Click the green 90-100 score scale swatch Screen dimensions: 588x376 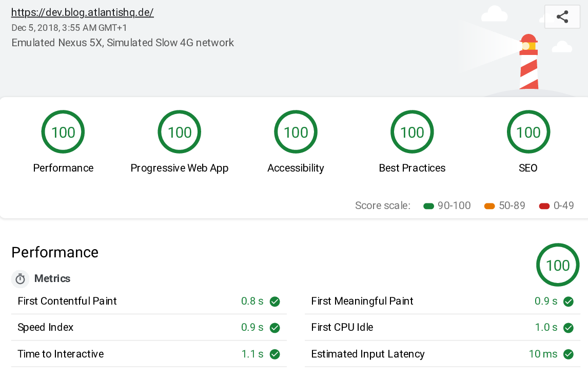point(429,206)
